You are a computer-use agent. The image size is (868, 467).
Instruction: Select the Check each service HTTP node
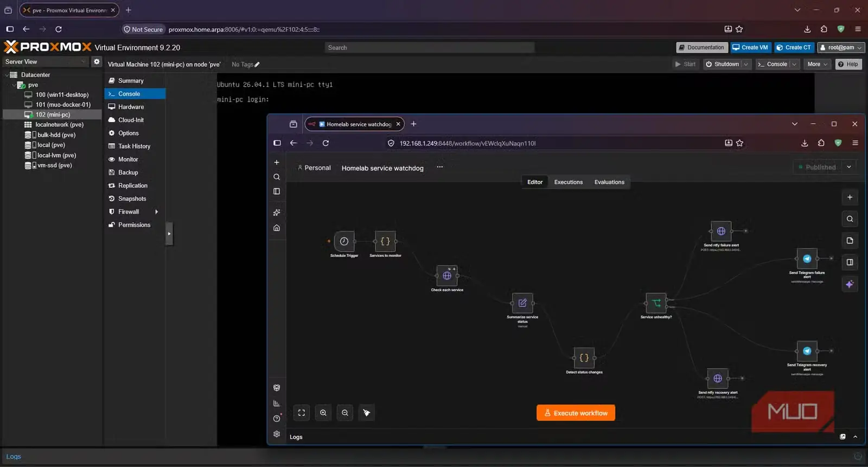(447, 276)
